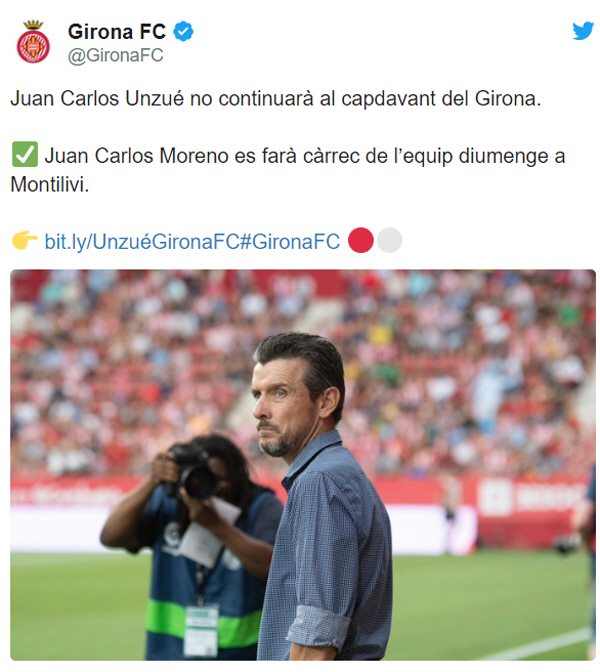The width and height of the screenshot is (600, 672).
Task: Click the blue verified badge
Action: point(183,31)
